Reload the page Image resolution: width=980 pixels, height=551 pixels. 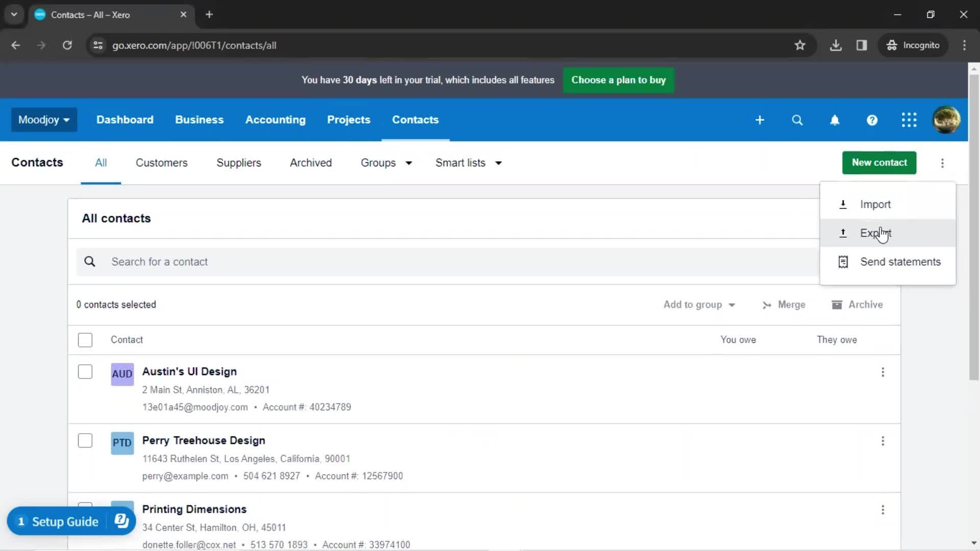(67, 45)
